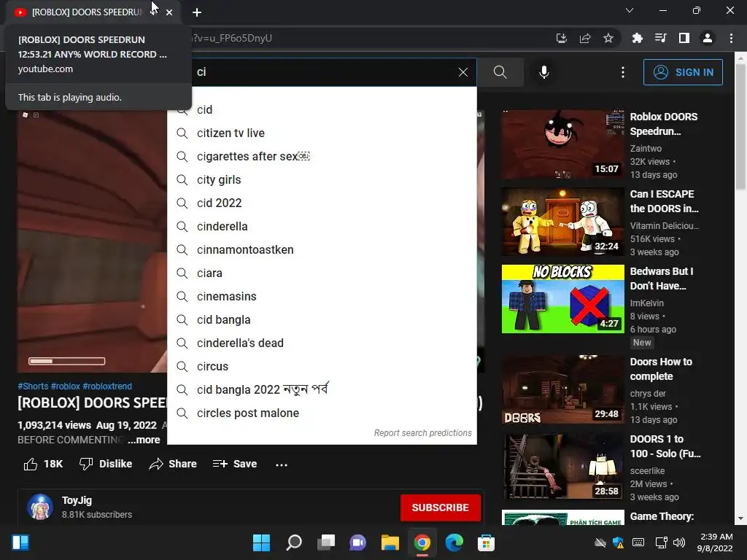The height and width of the screenshot is (560, 747).
Task: Open a new browser tab
Action: pyautogui.click(x=197, y=12)
